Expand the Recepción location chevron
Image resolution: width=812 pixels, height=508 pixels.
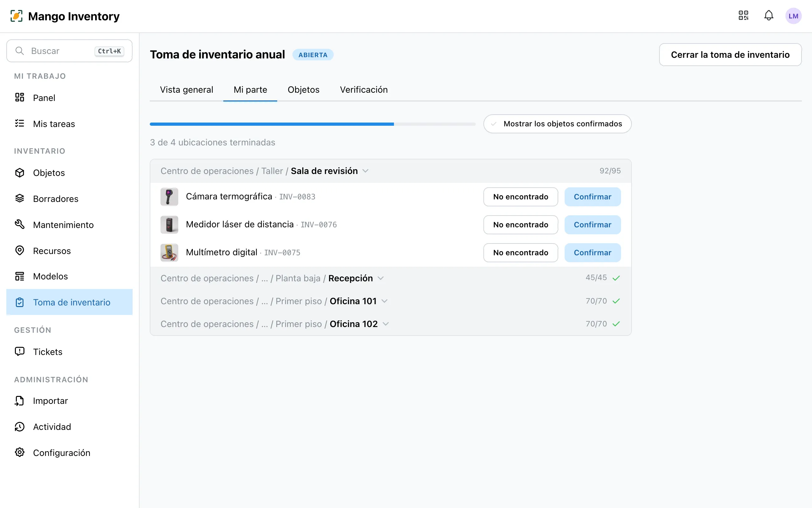click(x=381, y=278)
